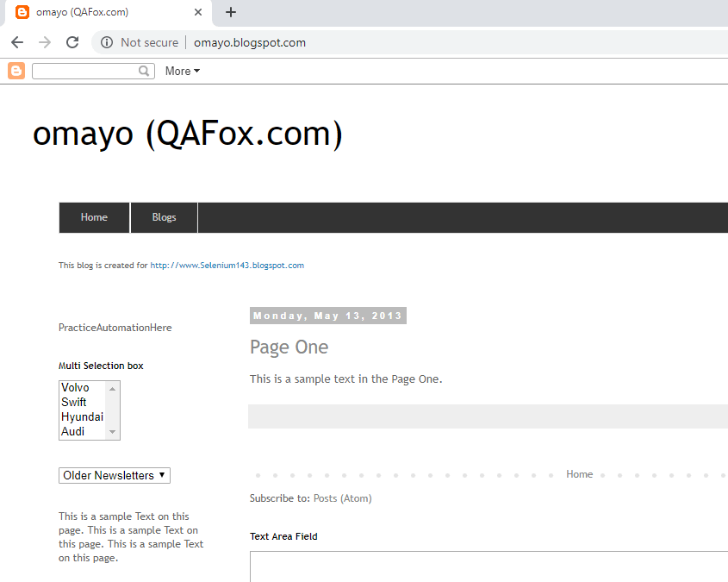Viewport: 728px width, 582px height.
Task: Click the list box scroll down arrow
Action: point(112,432)
